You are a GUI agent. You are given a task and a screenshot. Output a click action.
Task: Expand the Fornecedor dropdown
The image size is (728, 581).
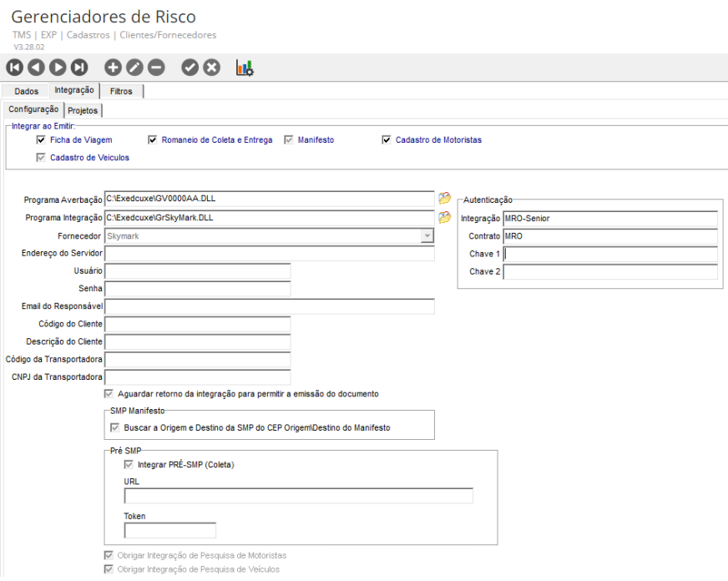click(427, 236)
